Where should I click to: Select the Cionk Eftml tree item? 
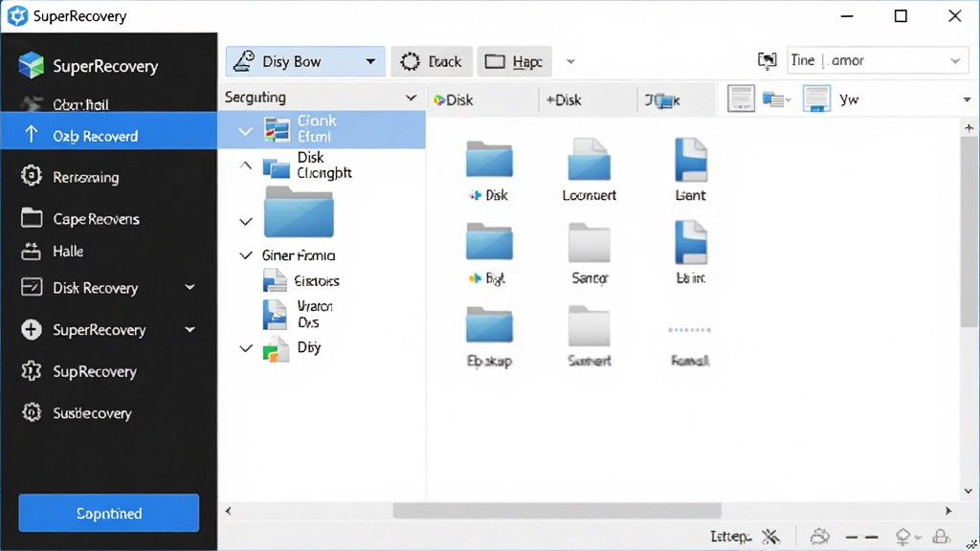click(322, 129)
